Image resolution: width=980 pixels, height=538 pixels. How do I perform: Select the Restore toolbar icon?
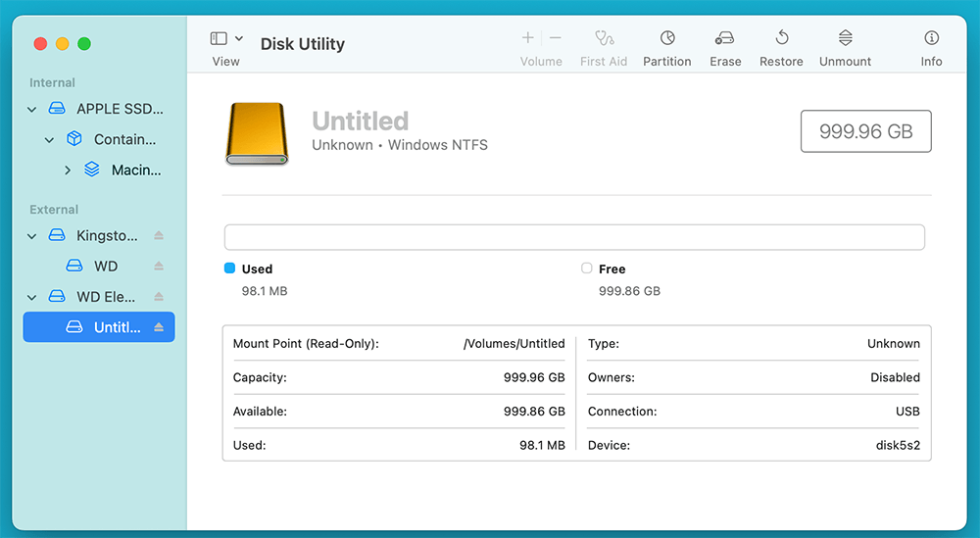click(781, 38)
